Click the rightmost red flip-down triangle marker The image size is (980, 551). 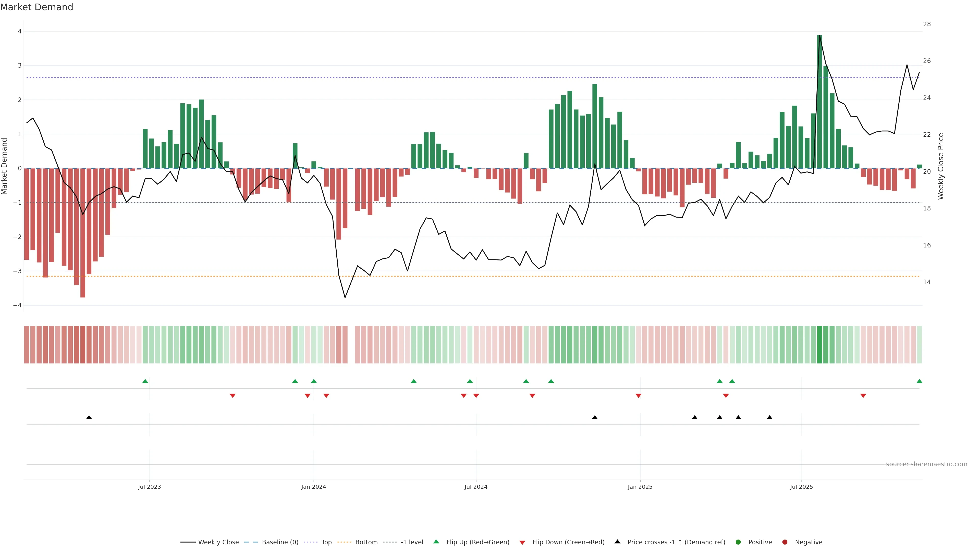coord(863,396)
